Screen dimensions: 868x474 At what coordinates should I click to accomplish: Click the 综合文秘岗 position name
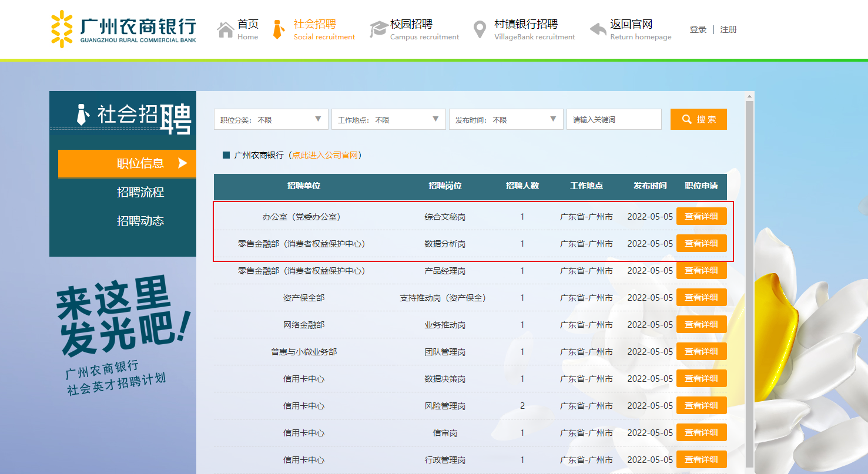tap(445, 217)
